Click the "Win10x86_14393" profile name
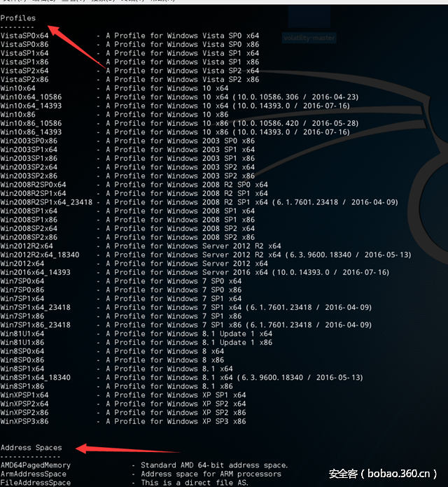This screenshot has width=448, height=487. pos(31,132)
